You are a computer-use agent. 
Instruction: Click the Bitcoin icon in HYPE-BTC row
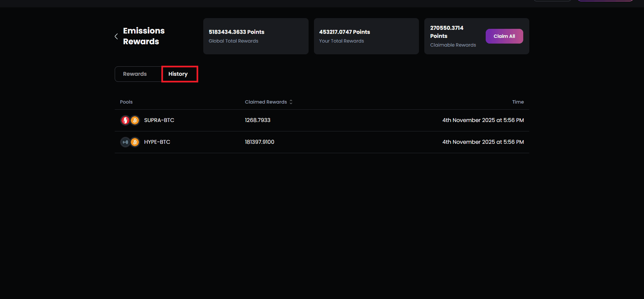pyautogui.click(x=135, y=142)
